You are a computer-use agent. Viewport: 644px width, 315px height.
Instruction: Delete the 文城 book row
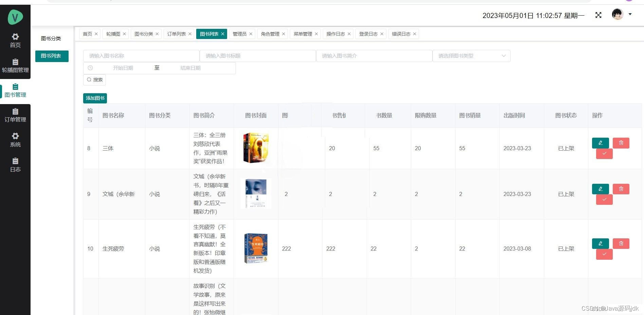pyautogui.click(x=621, y=189)
